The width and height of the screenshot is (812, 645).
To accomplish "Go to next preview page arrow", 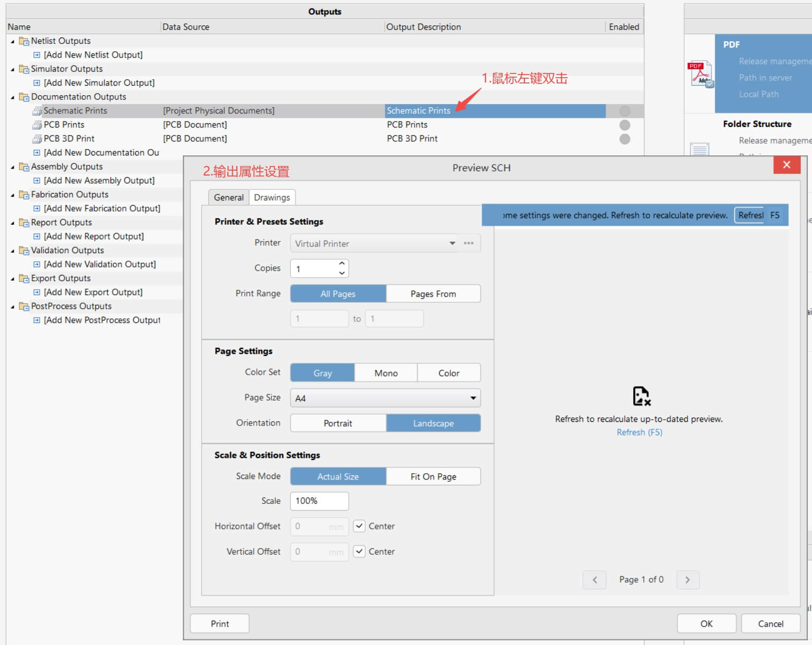I will coord(687,580).
